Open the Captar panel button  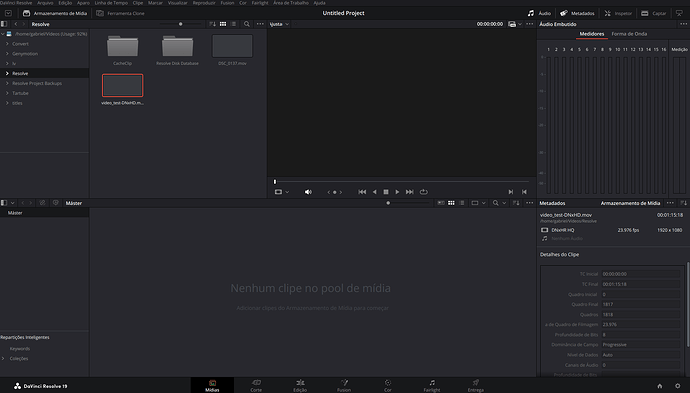(653, 13)
